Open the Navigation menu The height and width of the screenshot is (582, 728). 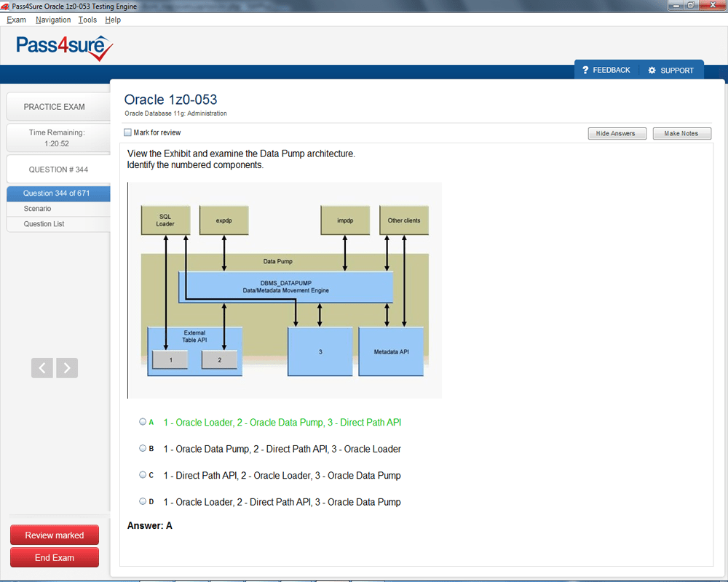pyautogui.click(x=53, y=20)
